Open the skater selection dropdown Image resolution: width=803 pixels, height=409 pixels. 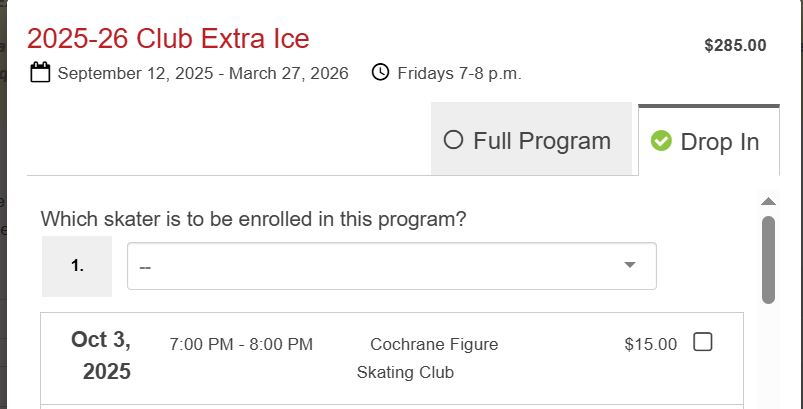click(391, 266)
